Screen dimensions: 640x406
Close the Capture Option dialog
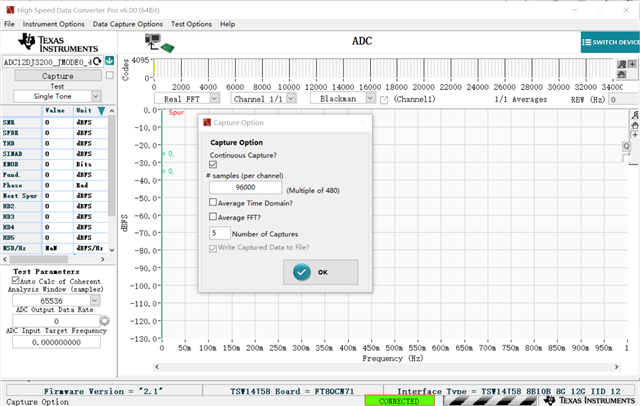pos(362,122)
